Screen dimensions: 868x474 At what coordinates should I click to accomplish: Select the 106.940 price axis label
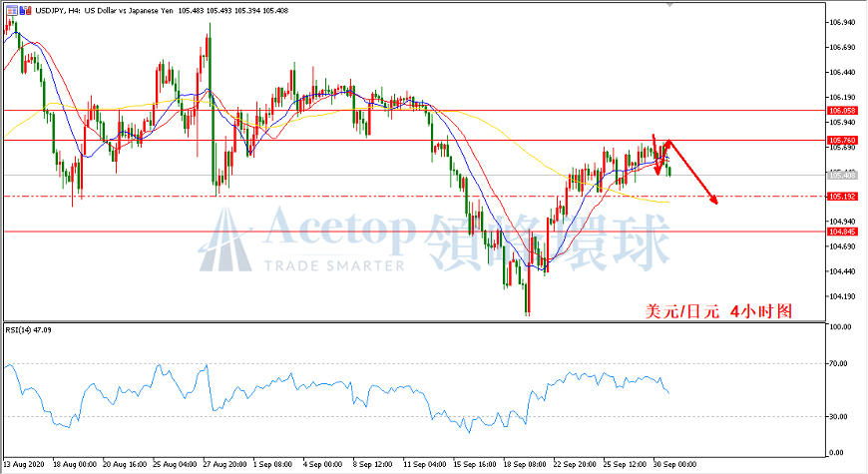pos(842,23)
